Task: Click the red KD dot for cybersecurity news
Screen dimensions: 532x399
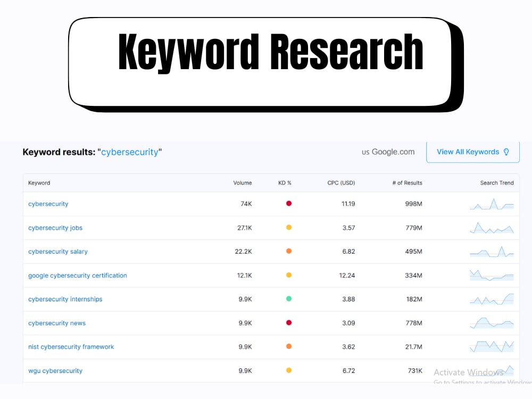Action: [x=289, y=323]
